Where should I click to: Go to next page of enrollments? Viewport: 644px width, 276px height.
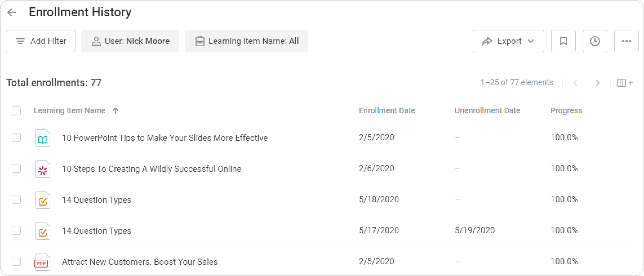[597, 83]
